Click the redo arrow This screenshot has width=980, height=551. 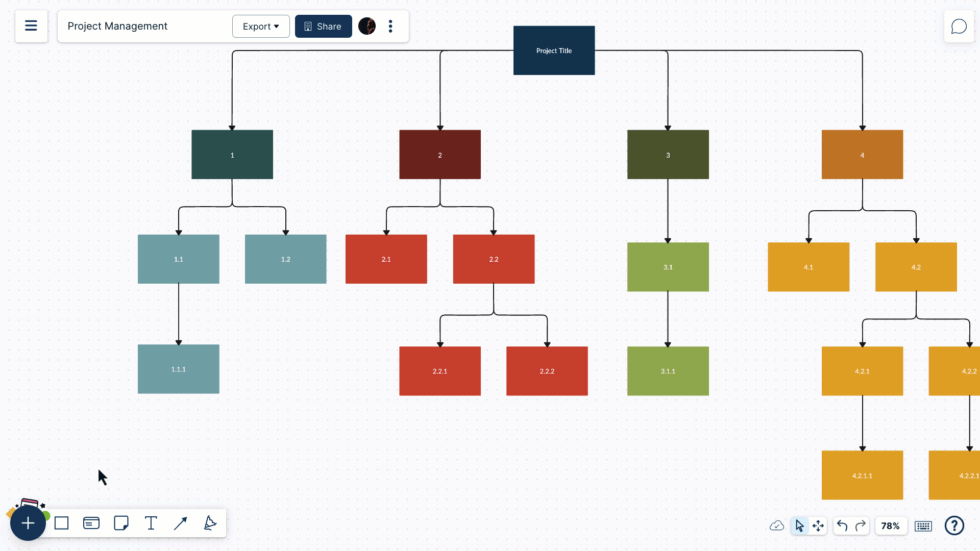pyautogui.click(x=861, y=525)
